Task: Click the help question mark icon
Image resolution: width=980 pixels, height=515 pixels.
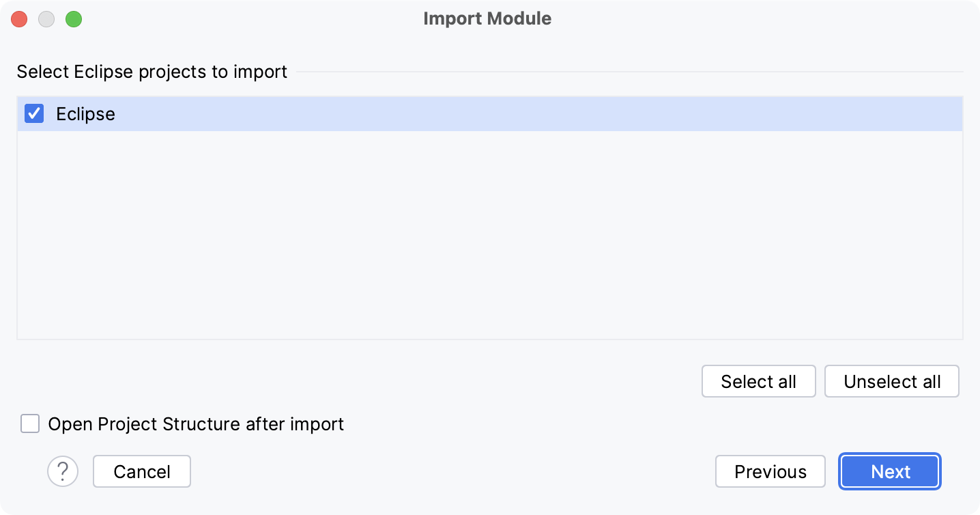Action: point(63,471)
